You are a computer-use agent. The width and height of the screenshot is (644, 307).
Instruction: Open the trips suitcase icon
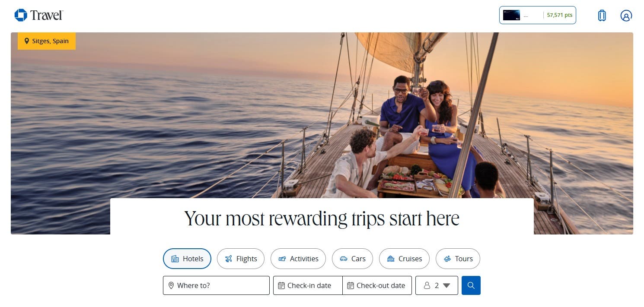pos(602,16)
